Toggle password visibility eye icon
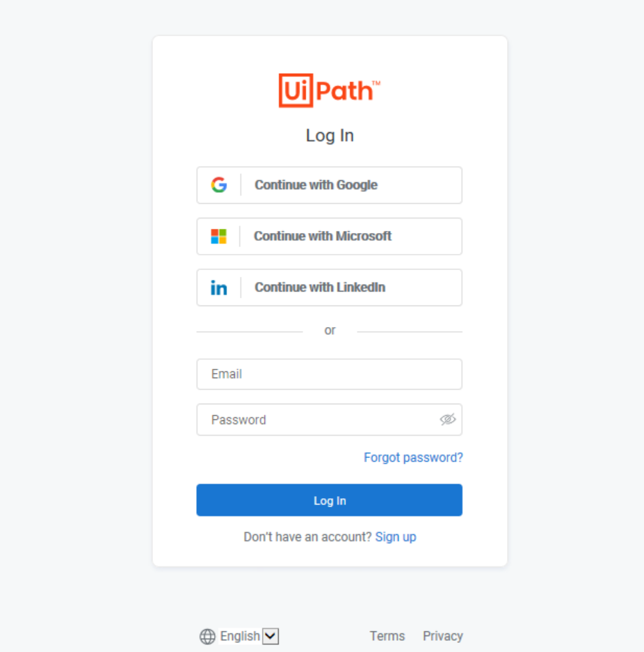This screenshot has width=644, height=652. pos(448,420)
